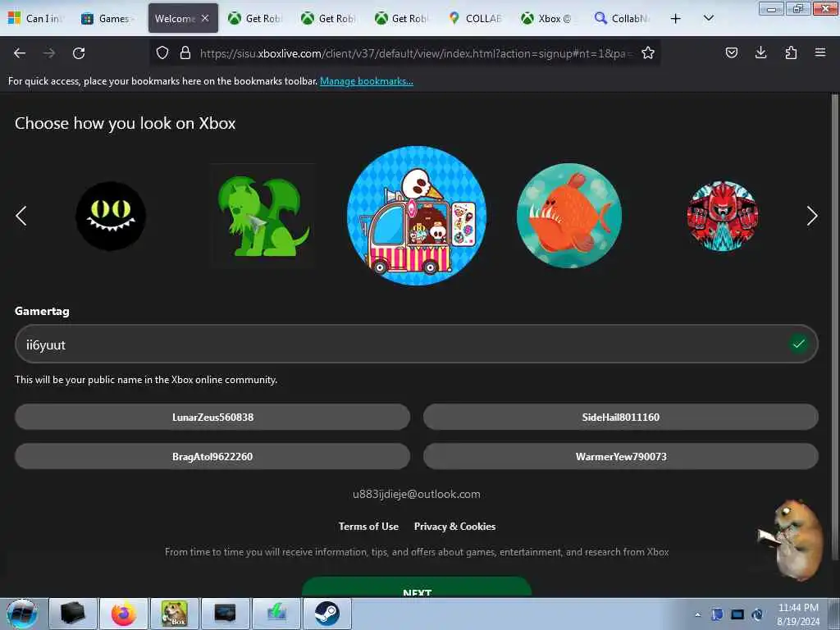Click the address bar URL
The image size is (840, 630).
[416, 53]
